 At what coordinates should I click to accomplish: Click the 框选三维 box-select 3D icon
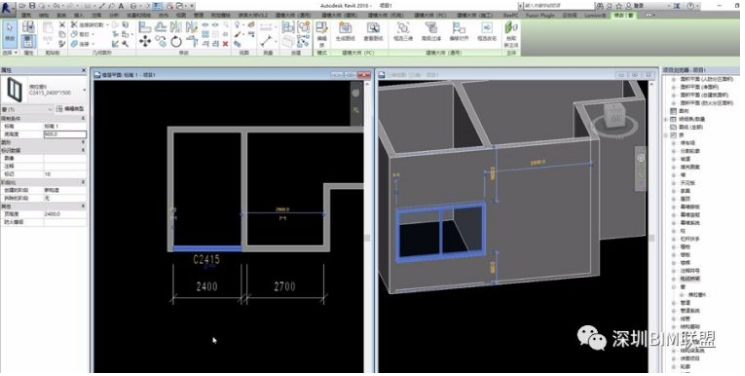(403, 28)
